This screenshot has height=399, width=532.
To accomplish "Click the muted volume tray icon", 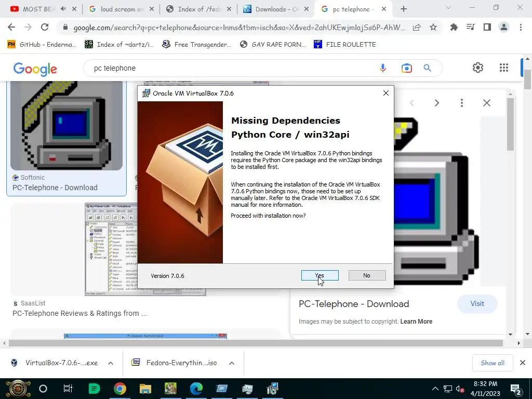I will coord(460,389).
